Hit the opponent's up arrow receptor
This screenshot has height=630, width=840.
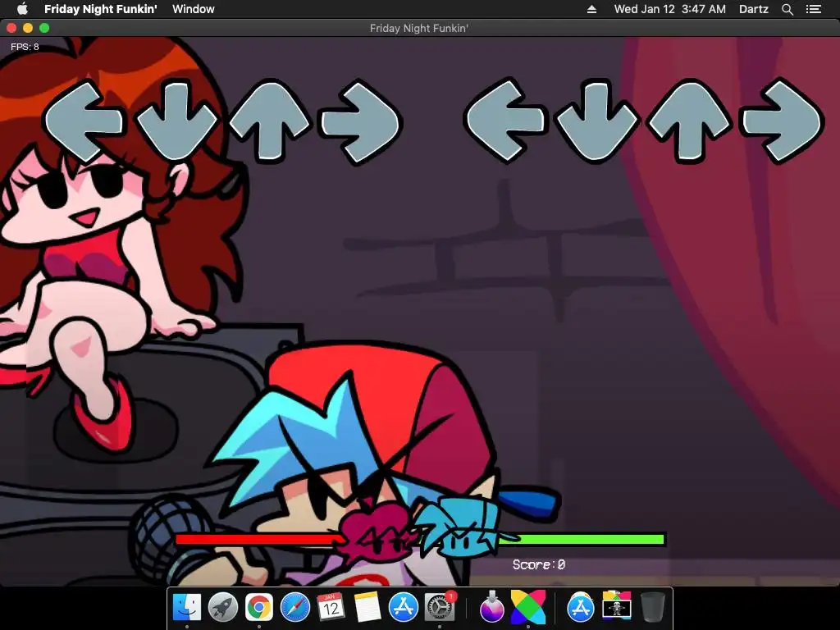pyautogui.click(x=269, y=121)
